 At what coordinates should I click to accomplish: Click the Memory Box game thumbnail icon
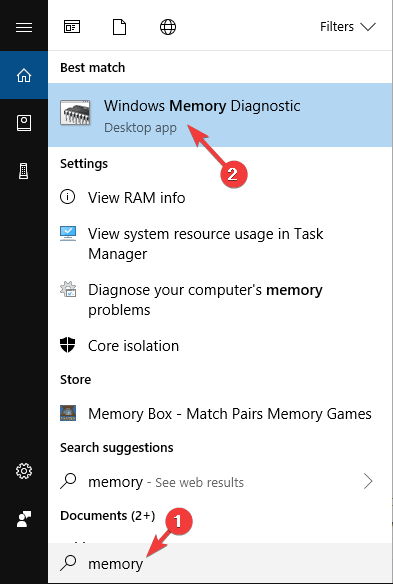tap(68, 413)
